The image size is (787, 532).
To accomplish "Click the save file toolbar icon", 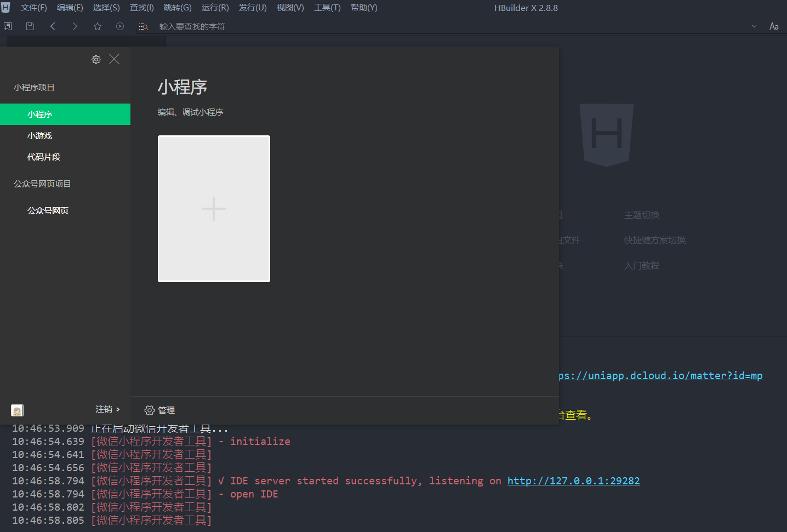I will [x=30, y=26].
